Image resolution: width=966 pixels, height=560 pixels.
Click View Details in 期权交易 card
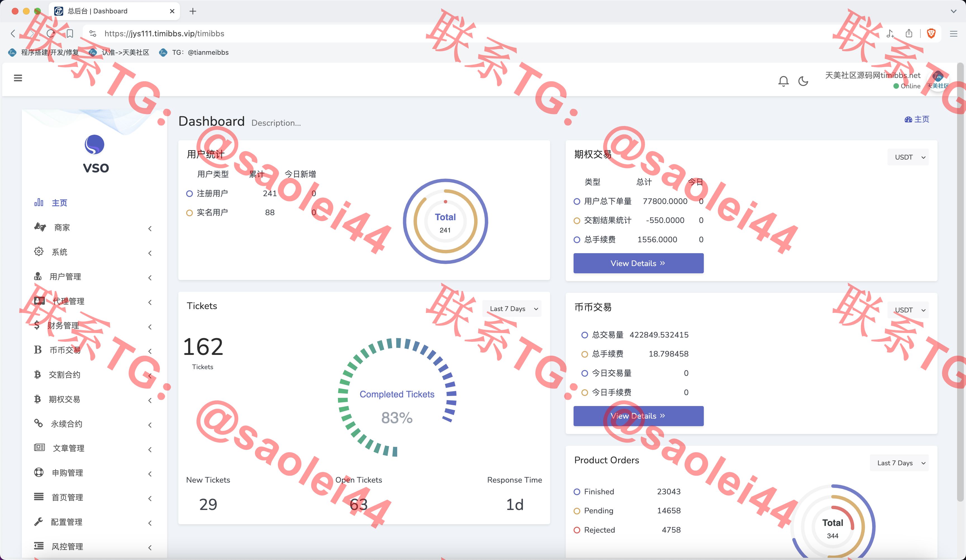[x=638, y=263]
